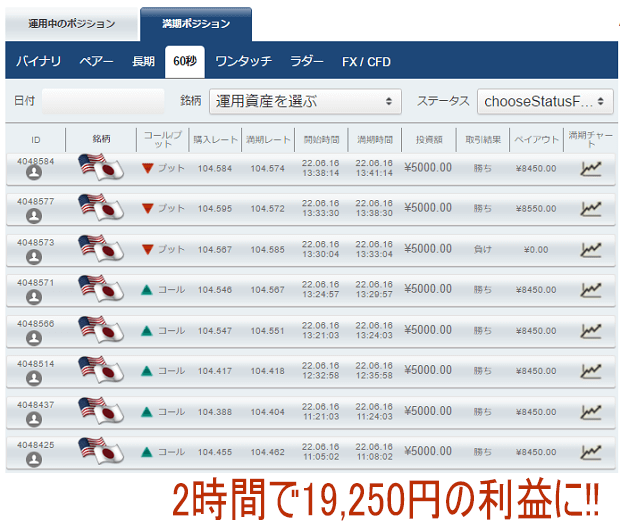
Task: Click the 開始時間 column header
Action: 321,140
